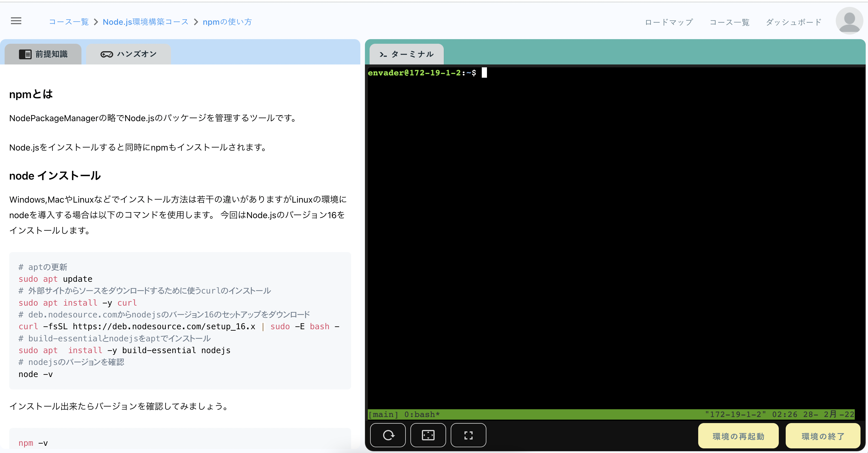Focus the terminal at the command prompt
868x453 pixels.
pos(484,73)
